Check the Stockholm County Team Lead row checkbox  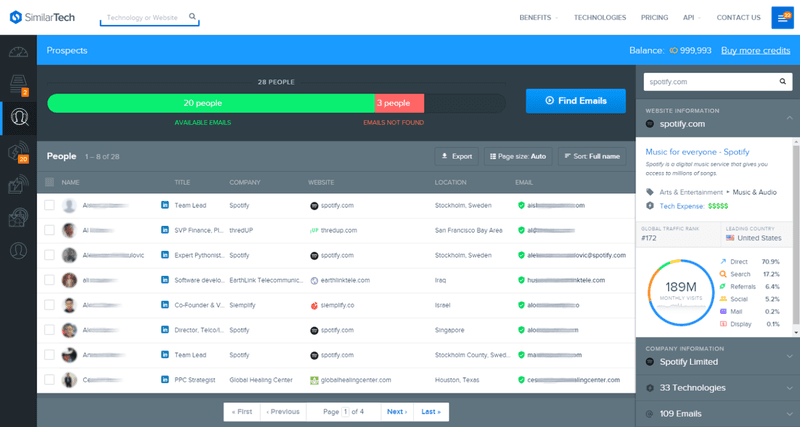(x=49, y=355)
